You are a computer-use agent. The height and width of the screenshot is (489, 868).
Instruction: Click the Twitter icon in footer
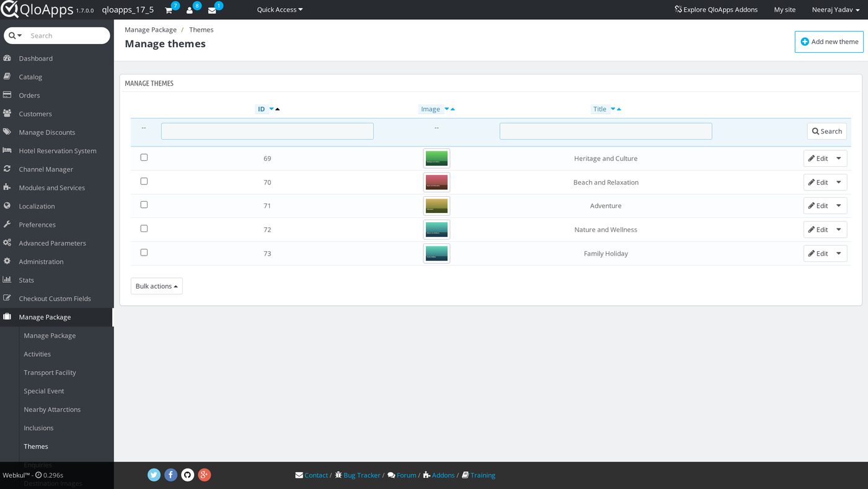[154, 475]
